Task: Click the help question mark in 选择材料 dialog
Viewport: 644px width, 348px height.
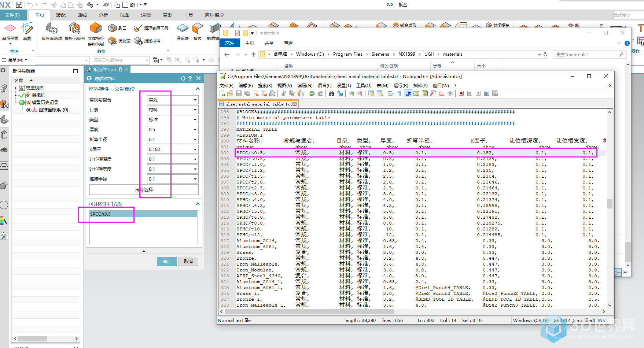Action: coord(190,78)
